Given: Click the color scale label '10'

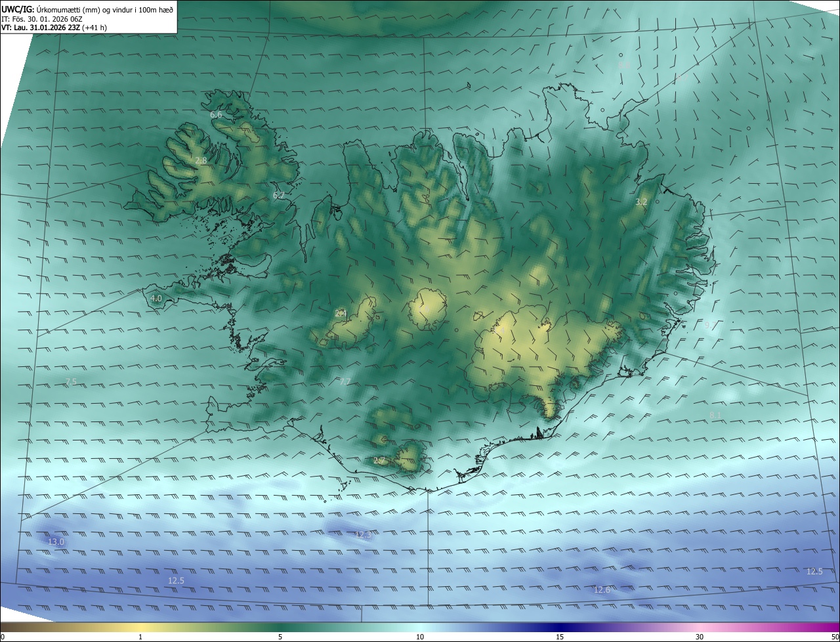Looking at the screenshot, I should coord(420,637).
